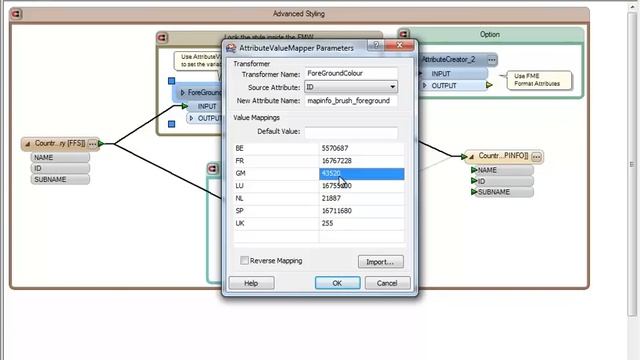Select the NL mapping source cell

point(276,198)
